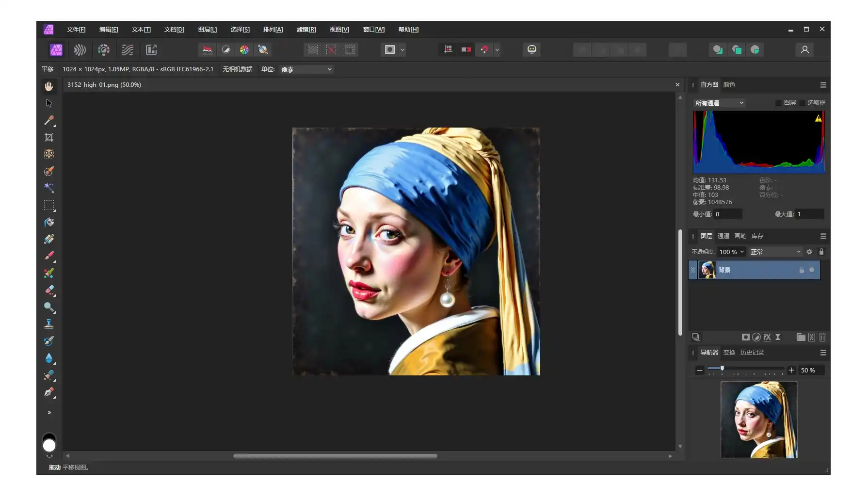The width and height of the screenshot is (868, 501).
Task: Select the Move arrow tool
Action: [49, 103]
